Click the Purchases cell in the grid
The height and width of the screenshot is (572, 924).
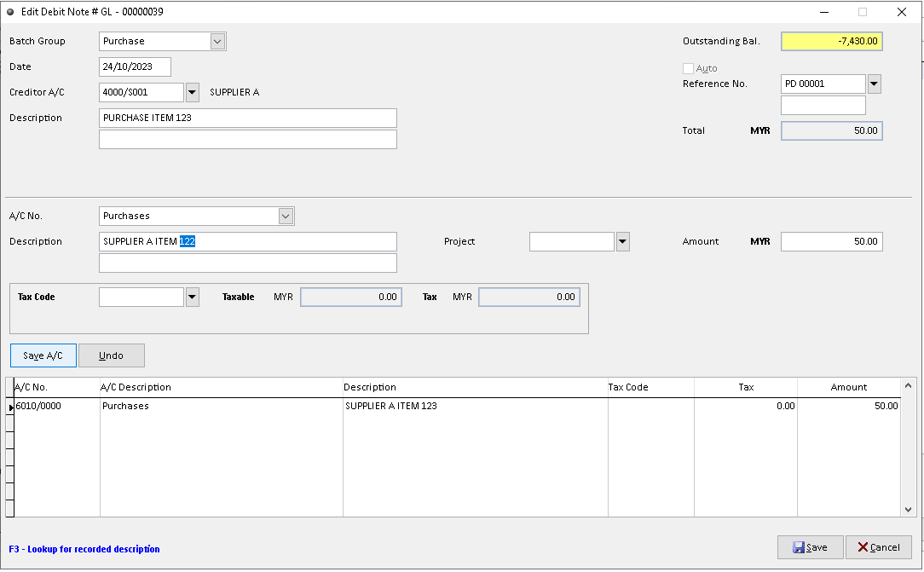tap(222, 406)
